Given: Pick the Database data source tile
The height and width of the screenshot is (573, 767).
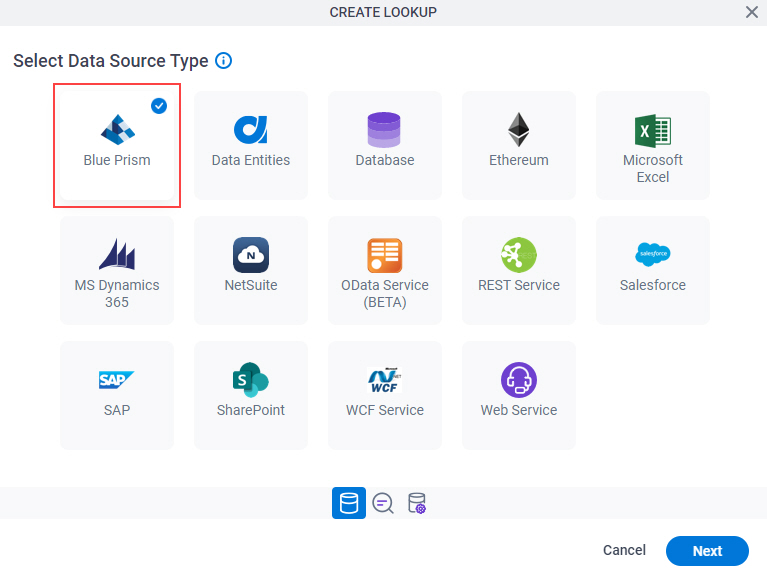Looking at the screenshot, I should (x=385, y=145).
